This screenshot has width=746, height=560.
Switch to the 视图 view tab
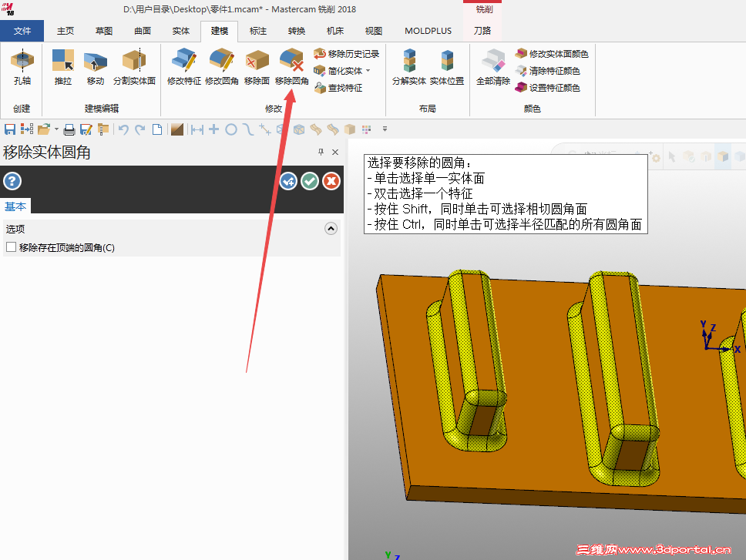point(374,31)
